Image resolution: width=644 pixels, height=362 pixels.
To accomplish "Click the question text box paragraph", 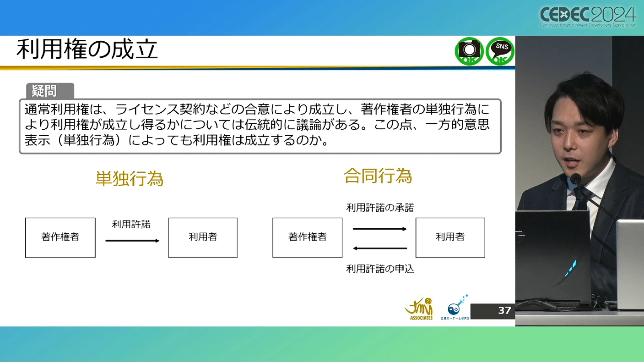I will tap(260, 125).
